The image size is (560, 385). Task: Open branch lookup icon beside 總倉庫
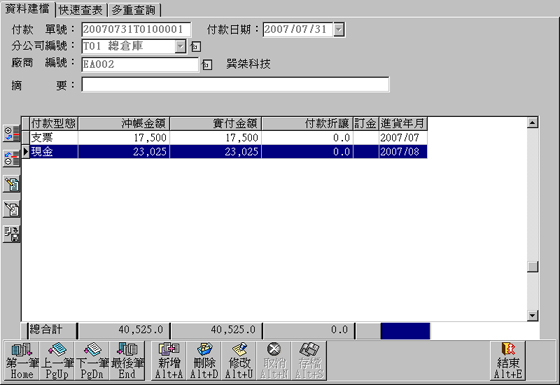click(195, 46)
